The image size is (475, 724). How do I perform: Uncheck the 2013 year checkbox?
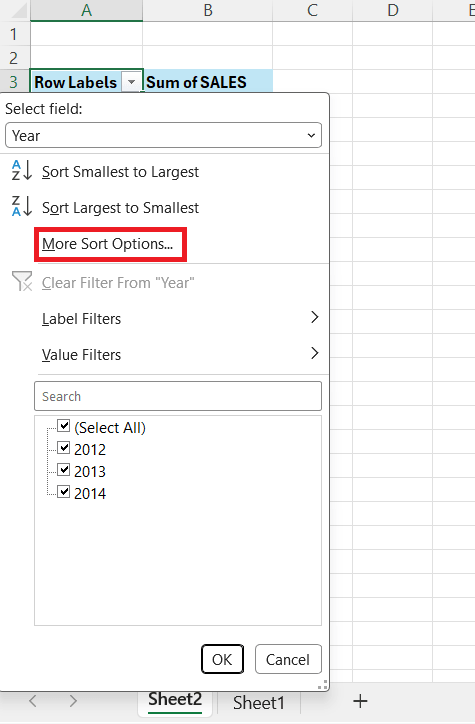point(64,470)
